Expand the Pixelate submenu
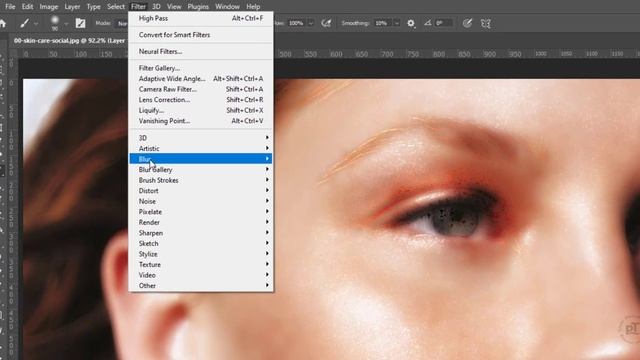Screen dimensions: 640x360 [201, 212]
